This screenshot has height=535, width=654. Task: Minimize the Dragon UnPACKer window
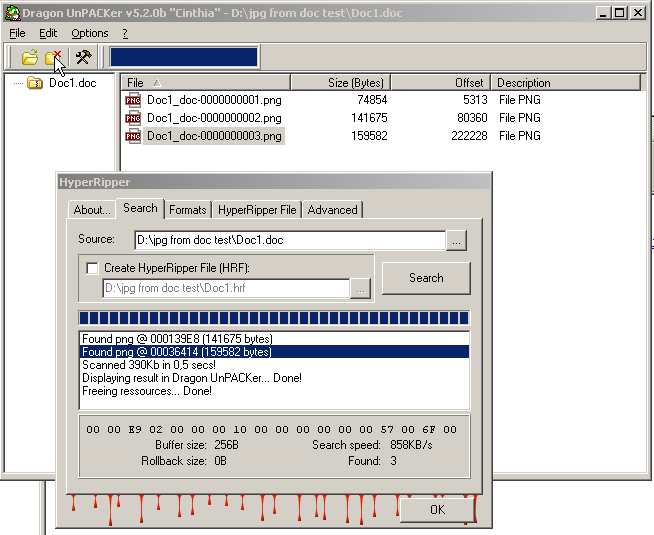coord(602,13)
